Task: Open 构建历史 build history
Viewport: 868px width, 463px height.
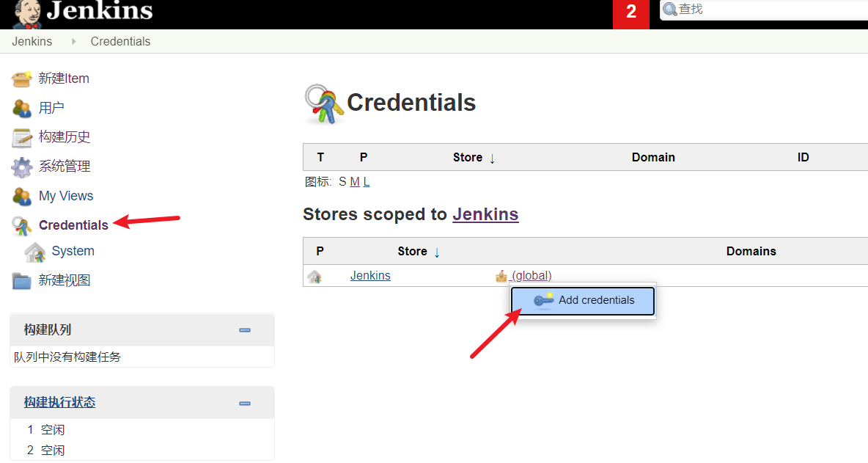Action: (x=65, y=137)
